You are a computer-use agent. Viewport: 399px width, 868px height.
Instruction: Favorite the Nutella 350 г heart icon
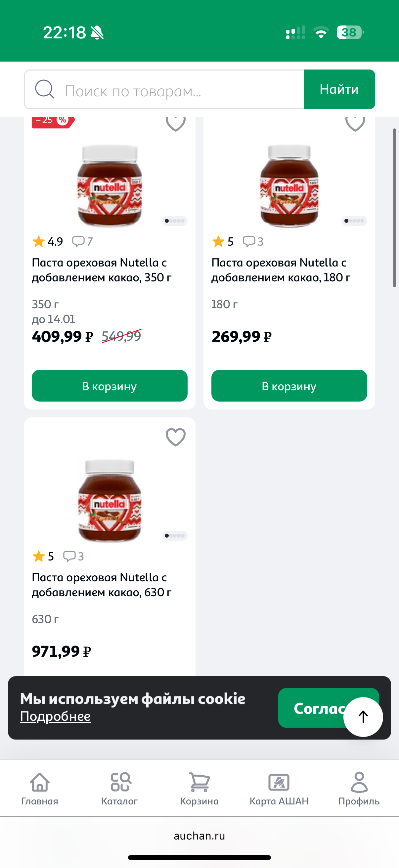pos(175,123)
